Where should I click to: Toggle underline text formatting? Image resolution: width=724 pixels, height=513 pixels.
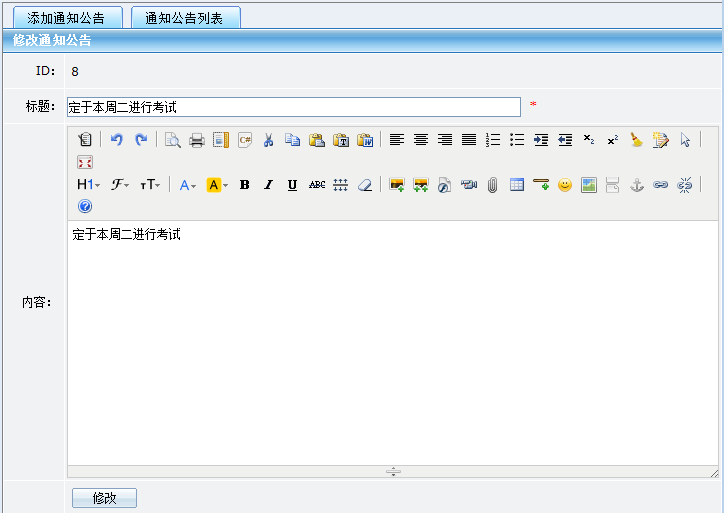292,185
